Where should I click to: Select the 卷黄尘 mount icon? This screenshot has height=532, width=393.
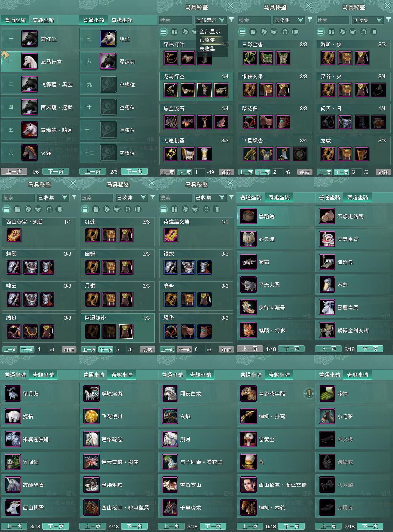pos(249,439)
